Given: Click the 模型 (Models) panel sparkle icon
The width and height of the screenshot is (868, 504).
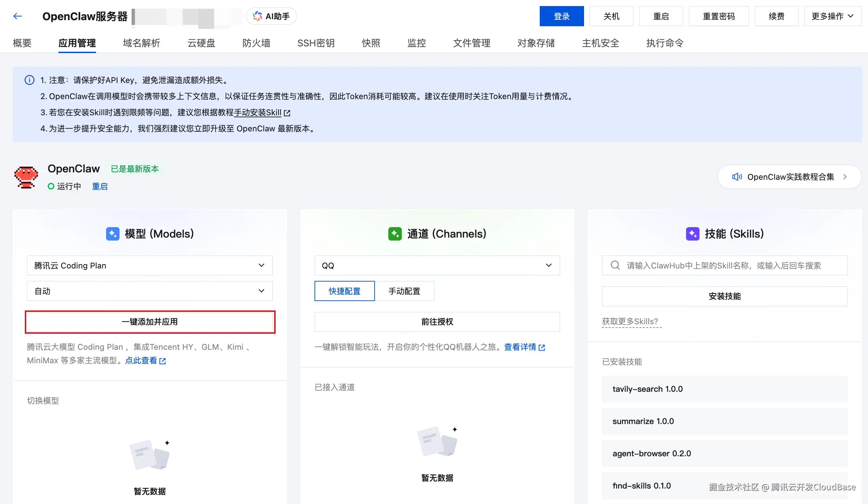Looking at the screenshot, I should pyautogui.click(x=113, y=234).
